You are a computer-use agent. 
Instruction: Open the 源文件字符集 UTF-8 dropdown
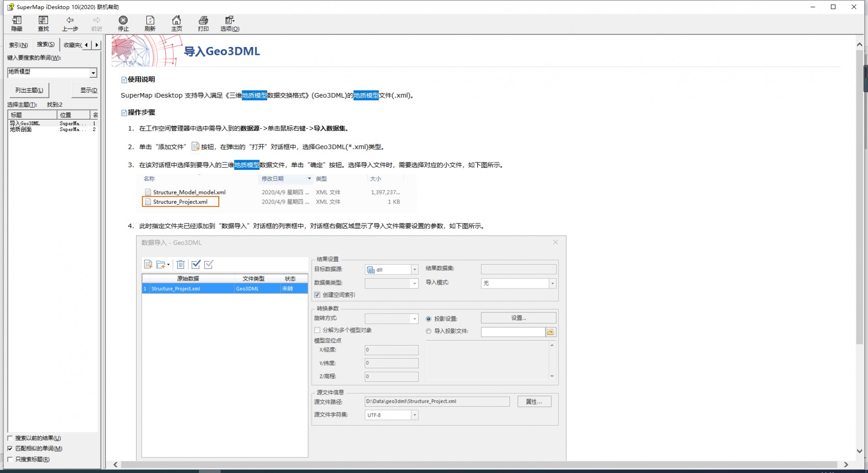coord(414,415)
